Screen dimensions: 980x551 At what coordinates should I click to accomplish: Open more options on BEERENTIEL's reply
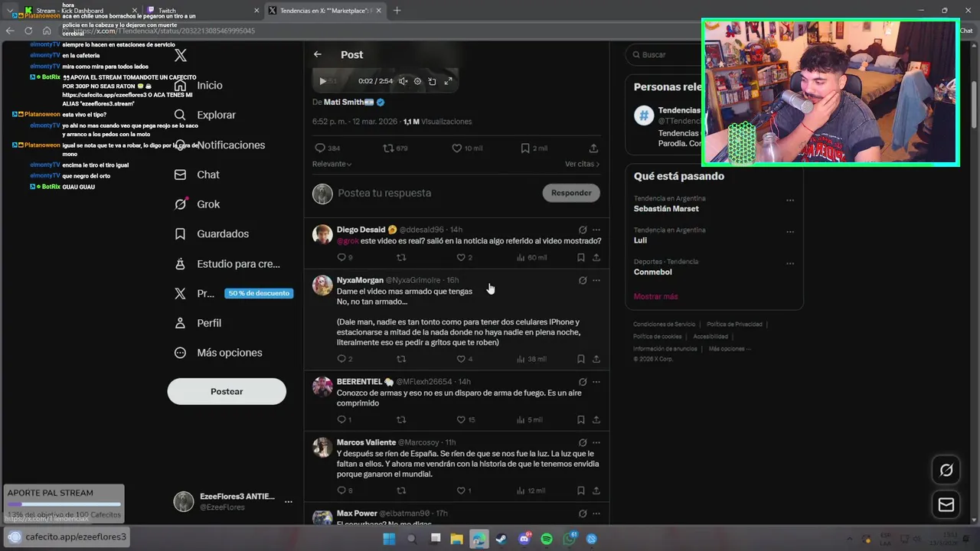click(x=596, y=382)
